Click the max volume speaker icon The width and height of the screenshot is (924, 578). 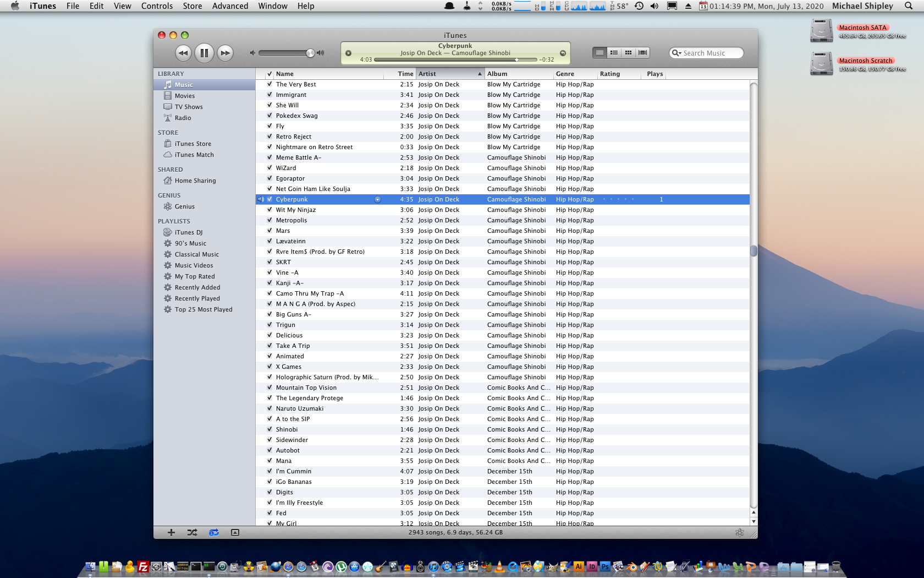coord(320,53)
